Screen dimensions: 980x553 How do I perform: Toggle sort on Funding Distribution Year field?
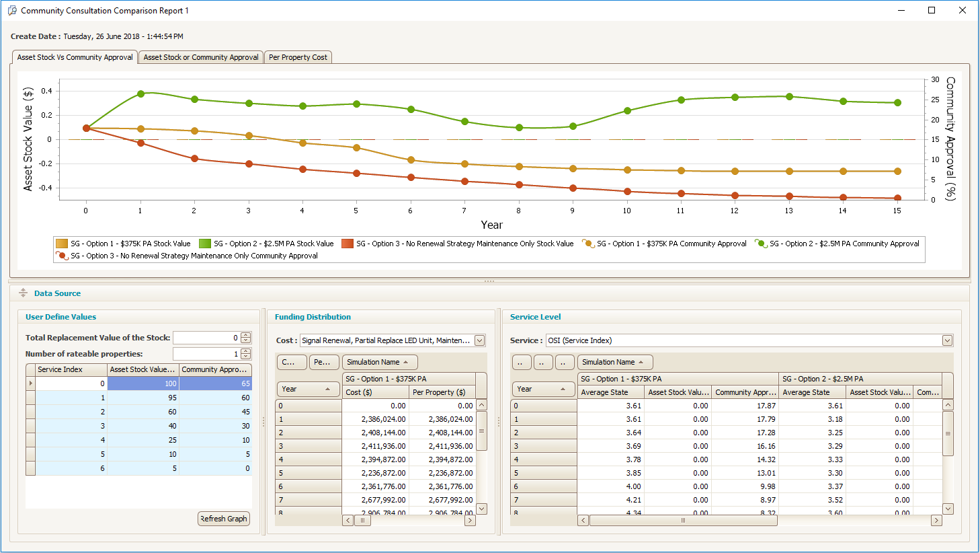click(x=308, y=389)
